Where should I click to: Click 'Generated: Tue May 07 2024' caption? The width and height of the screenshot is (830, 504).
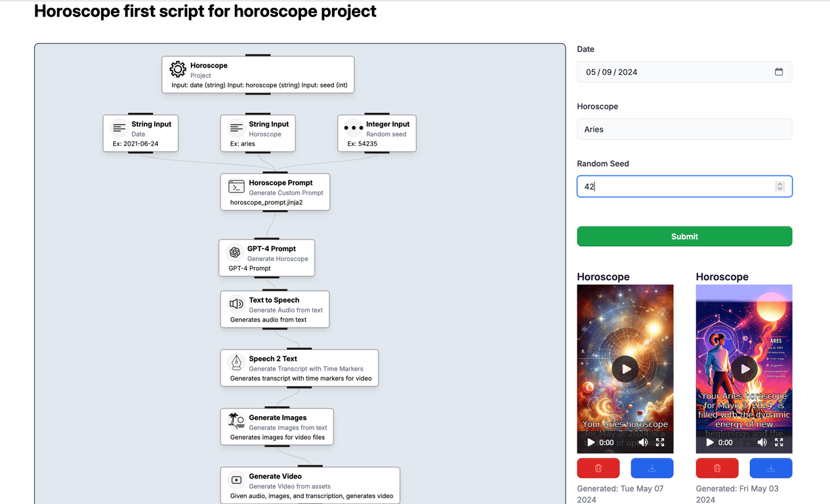[x=620, y=493]
